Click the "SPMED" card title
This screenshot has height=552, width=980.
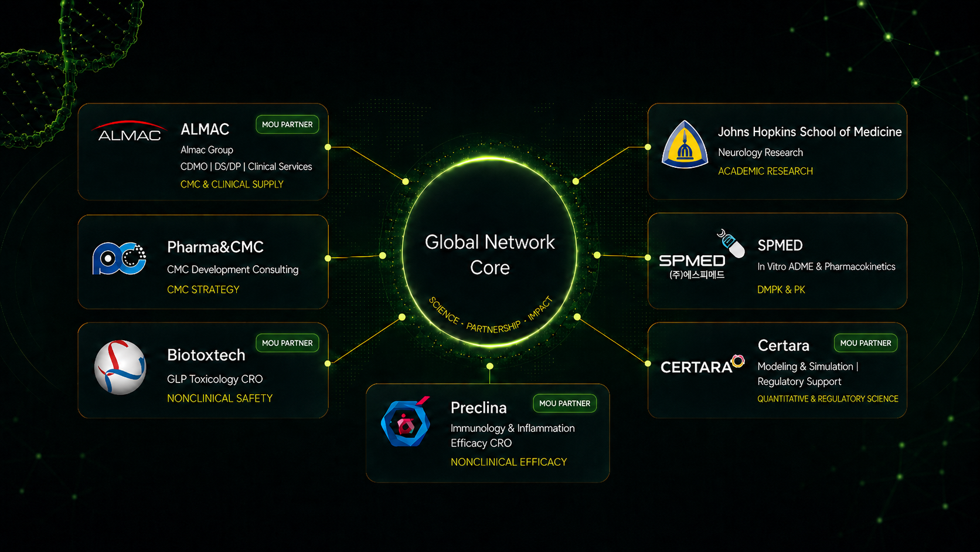click(x=780, y=245)
